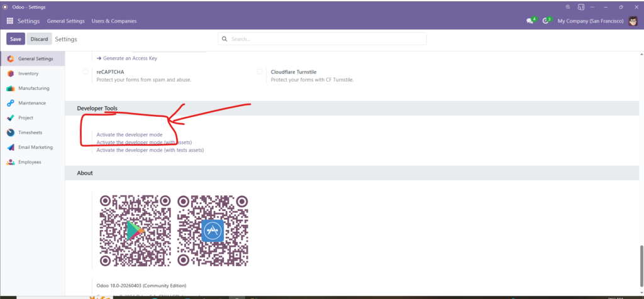The width and height of the screenshot is (644, 299).
Task: Click the Save button
Action: 16,39
